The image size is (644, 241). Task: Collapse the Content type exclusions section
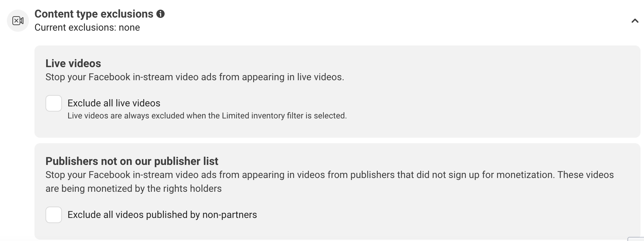point(635,21)
